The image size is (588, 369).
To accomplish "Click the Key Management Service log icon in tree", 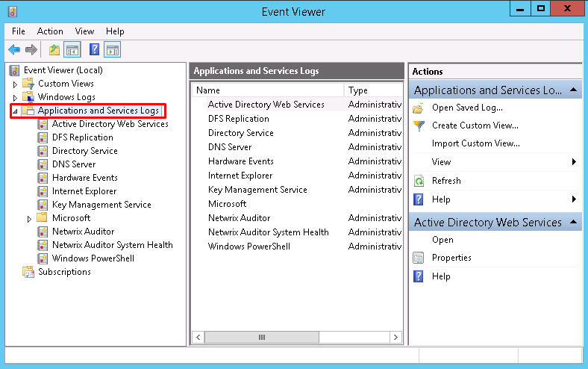I will click(x=43, y=205).
